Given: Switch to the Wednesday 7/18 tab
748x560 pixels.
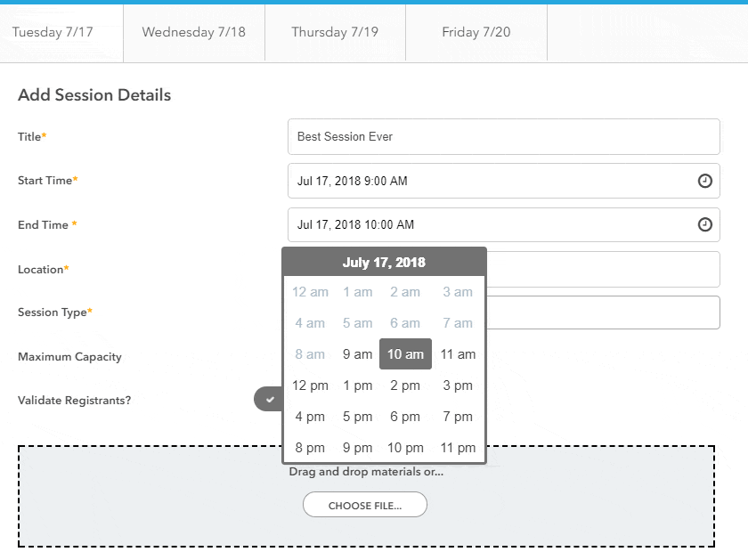Looking at the screenshot, I should [x=193, y=31].
